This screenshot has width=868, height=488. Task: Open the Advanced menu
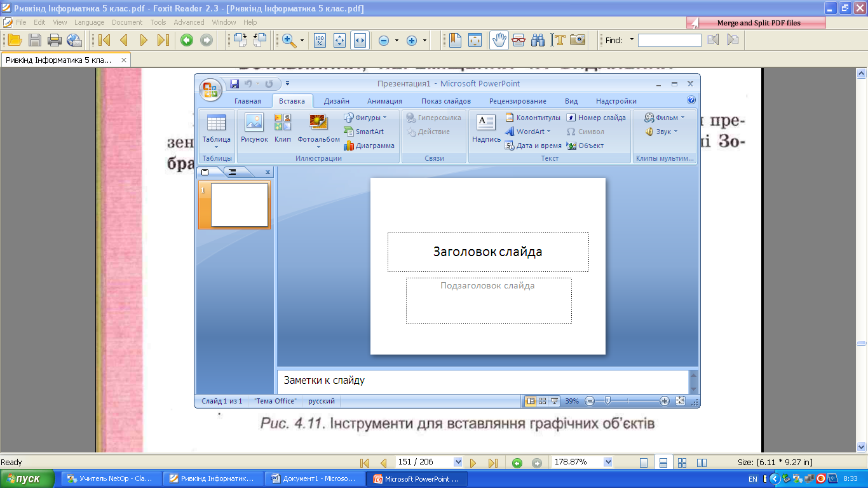(189, 22)
